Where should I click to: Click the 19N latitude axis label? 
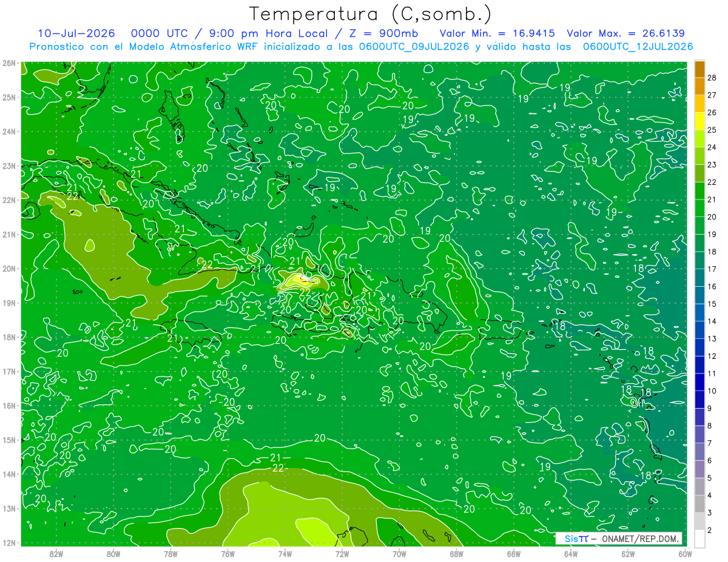coord(8,303)
